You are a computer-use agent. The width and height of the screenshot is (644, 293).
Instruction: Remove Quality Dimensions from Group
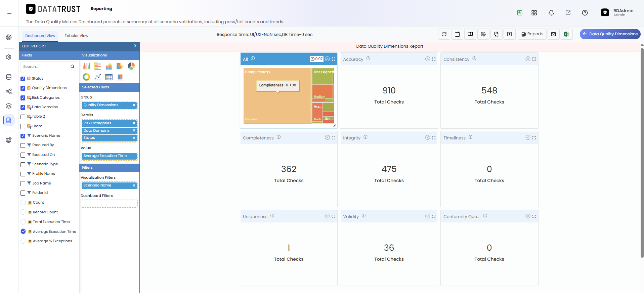[x=134, y=105]
